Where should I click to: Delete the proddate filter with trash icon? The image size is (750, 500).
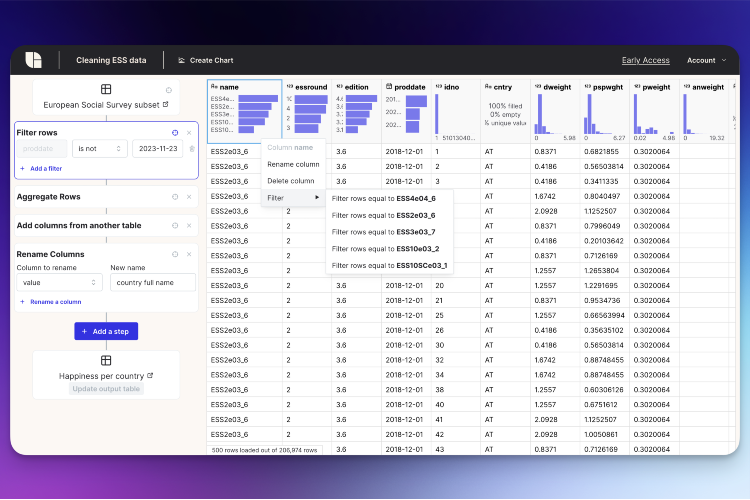192,149
